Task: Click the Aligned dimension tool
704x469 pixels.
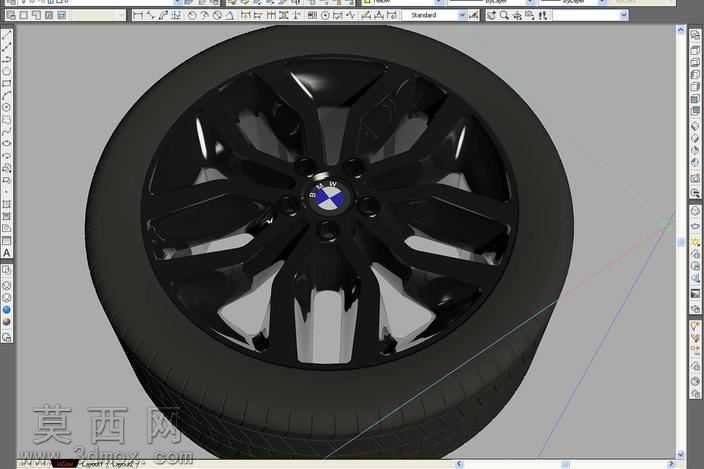Action: [x=150, y=16]
